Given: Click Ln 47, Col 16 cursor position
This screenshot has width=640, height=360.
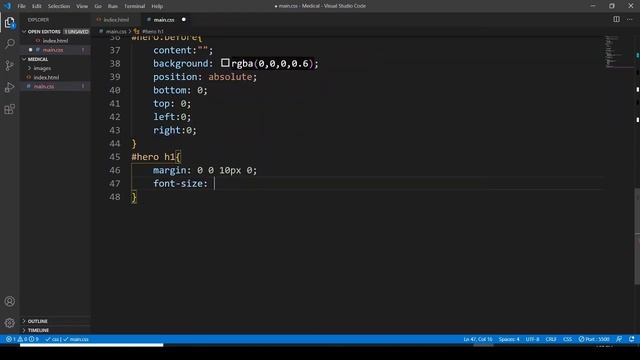Looking at the screenshot, I should point(478,339).
